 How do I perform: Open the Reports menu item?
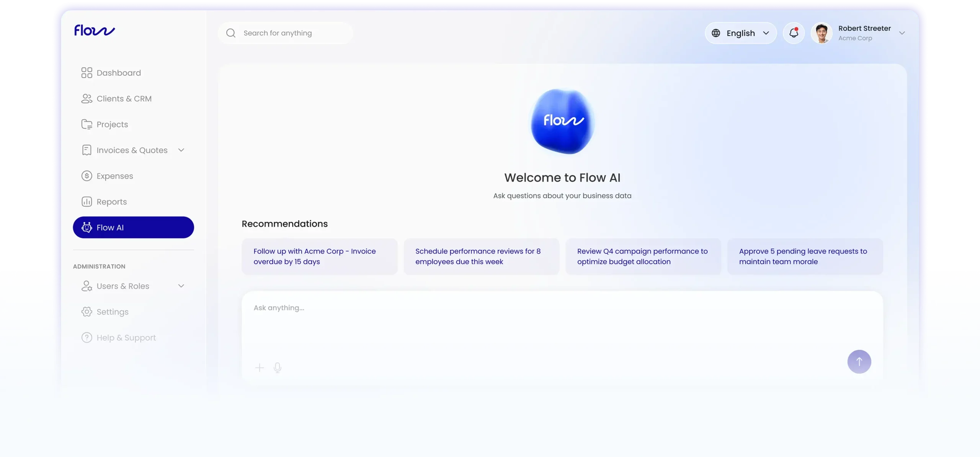point(111,202)
